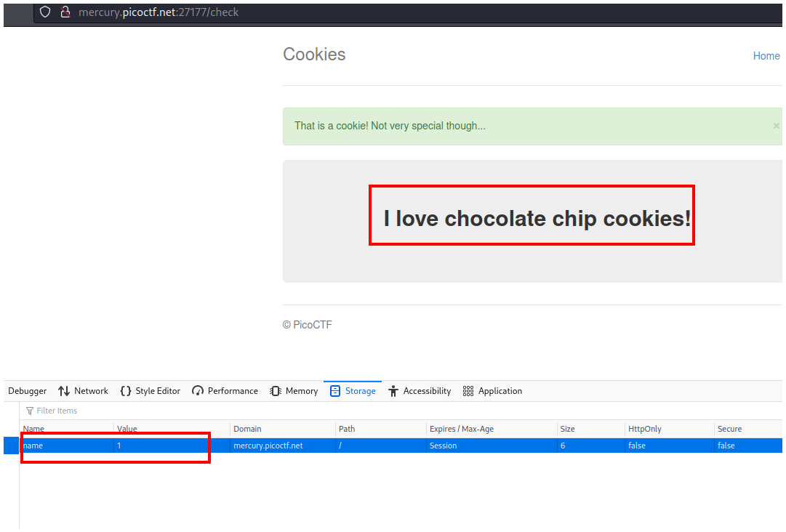Click the Cookies site title
Viewport: 786px width, 532px height.
(x=314, y=55)
